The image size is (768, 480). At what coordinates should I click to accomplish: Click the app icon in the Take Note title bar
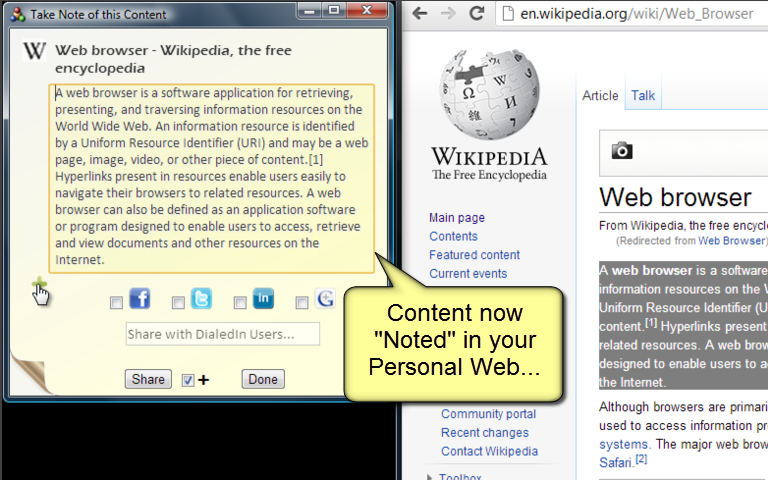point(18,15)
